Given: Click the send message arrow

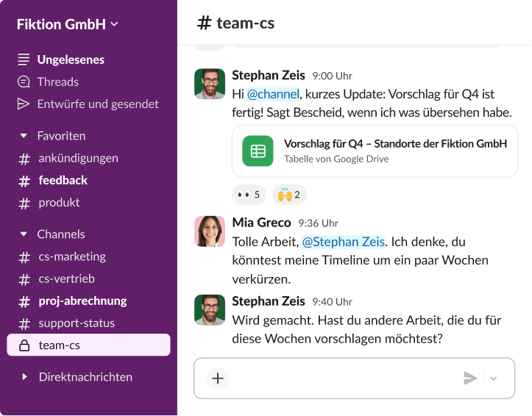Looking at the screenshot, I should (x=470, y=378).
